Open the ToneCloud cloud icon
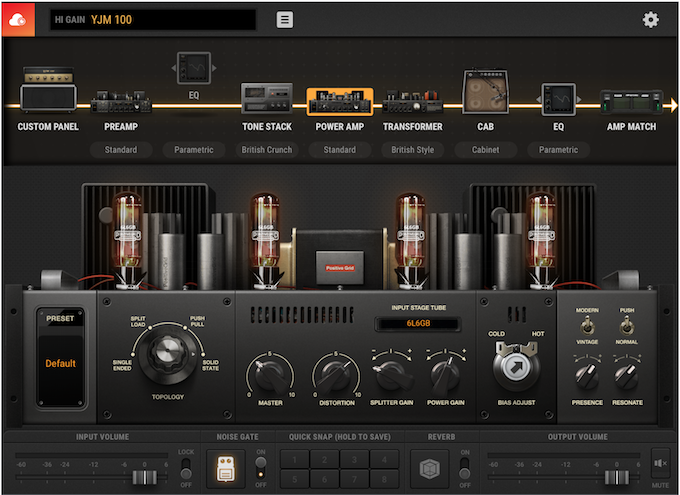The image size is (680, 495). [x=18, y=20]
